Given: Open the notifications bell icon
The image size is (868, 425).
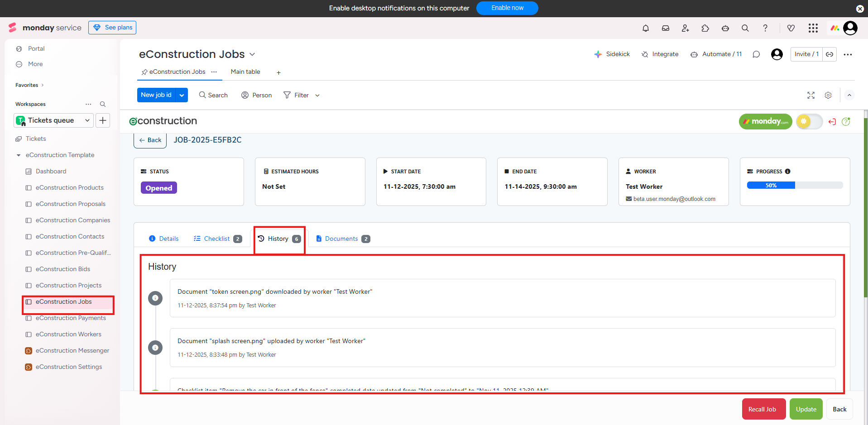Looking at the screenshot, I should tap(646, 28).
